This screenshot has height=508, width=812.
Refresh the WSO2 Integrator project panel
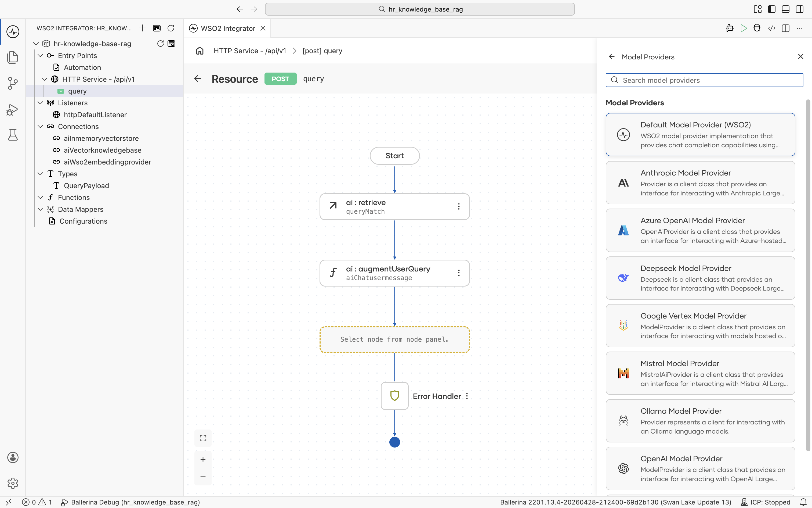[x=171, y=28]
